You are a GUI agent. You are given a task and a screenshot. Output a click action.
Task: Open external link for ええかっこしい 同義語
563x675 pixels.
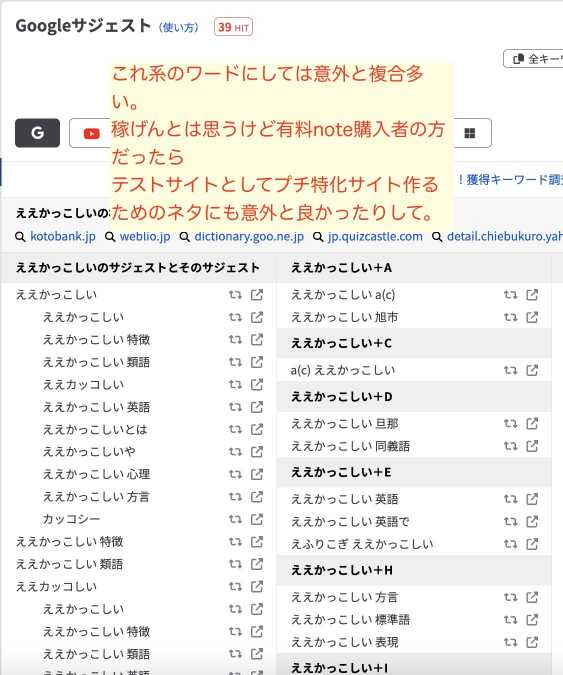tap(532, 446)
